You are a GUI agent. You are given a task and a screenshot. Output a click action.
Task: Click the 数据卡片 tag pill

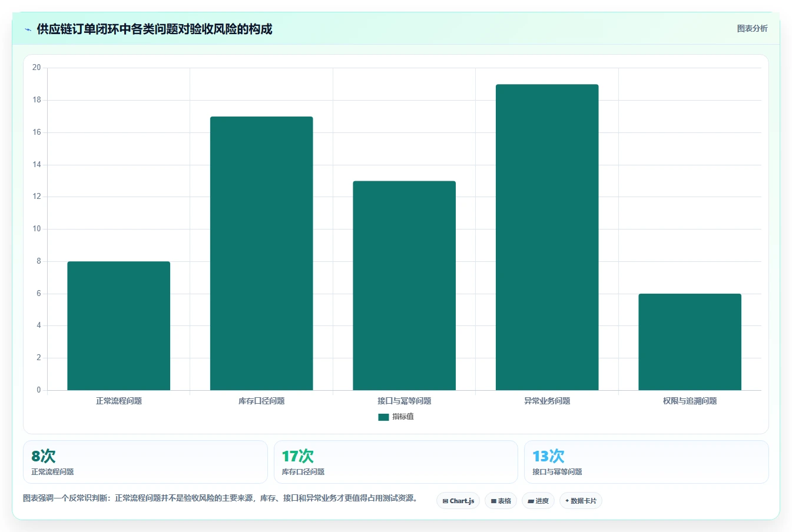coord(581,501)
